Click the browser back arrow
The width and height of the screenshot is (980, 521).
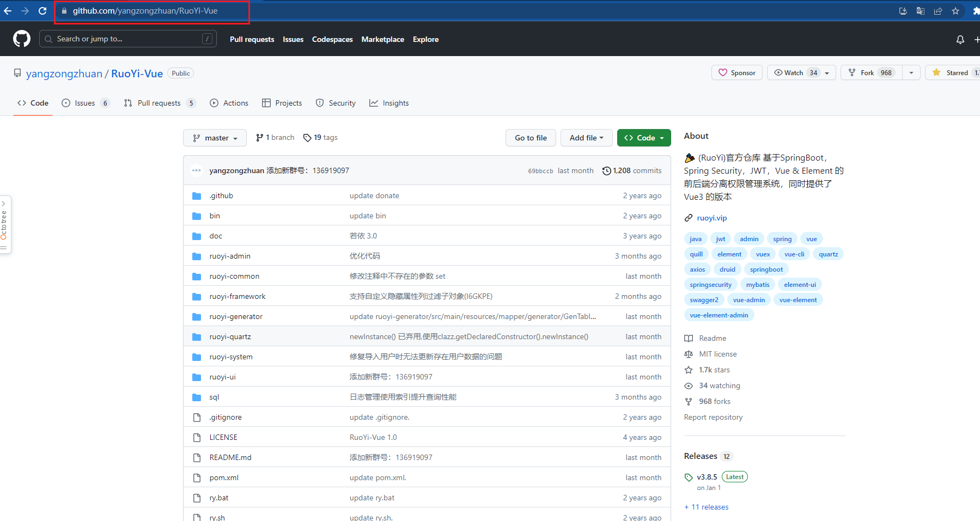pos(8,11)
